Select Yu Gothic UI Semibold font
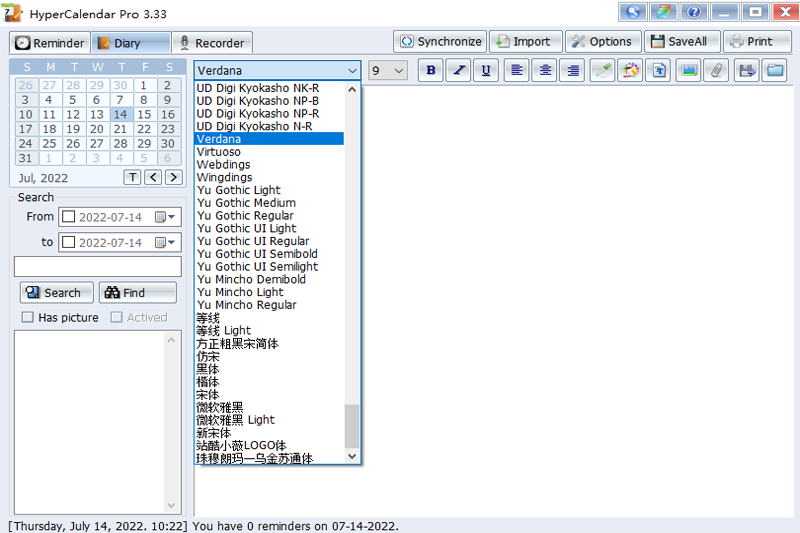 coord(269,253)
